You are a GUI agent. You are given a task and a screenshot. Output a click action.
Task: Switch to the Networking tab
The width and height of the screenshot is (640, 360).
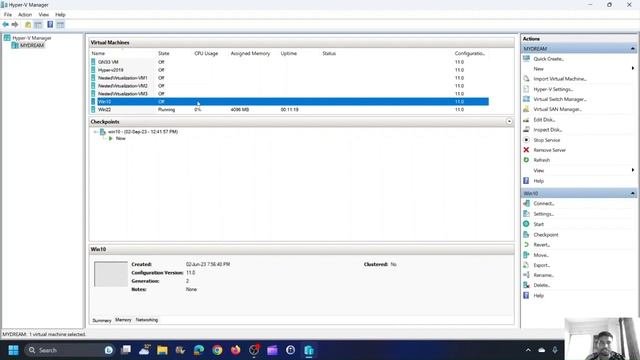[147, 320]
